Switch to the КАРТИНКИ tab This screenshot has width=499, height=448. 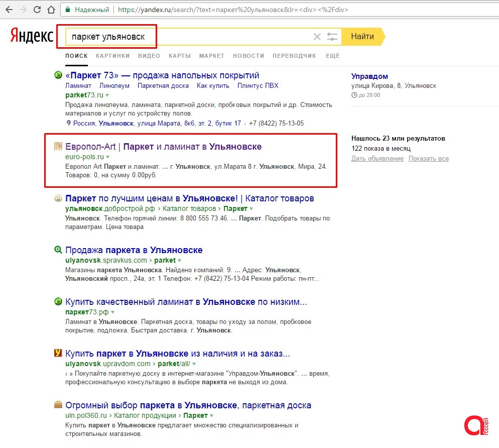pyautogui.click(x=112, y=56)
